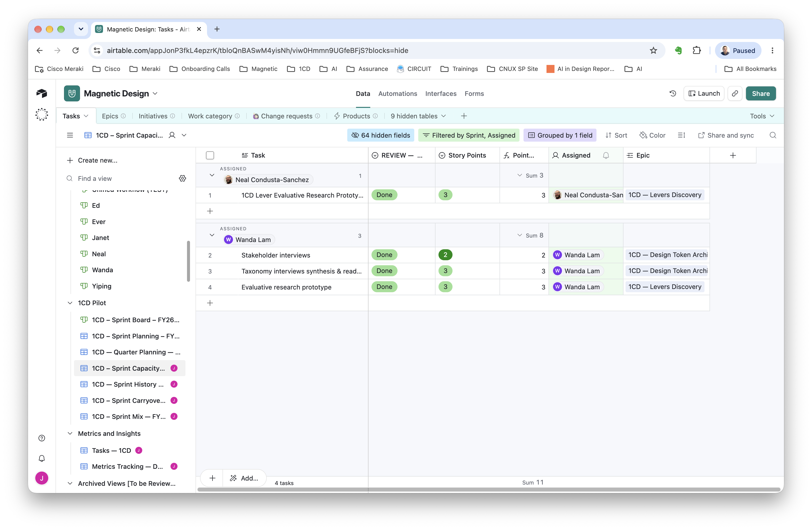Collapse Neal Condusta-Sanchez group

212,175
